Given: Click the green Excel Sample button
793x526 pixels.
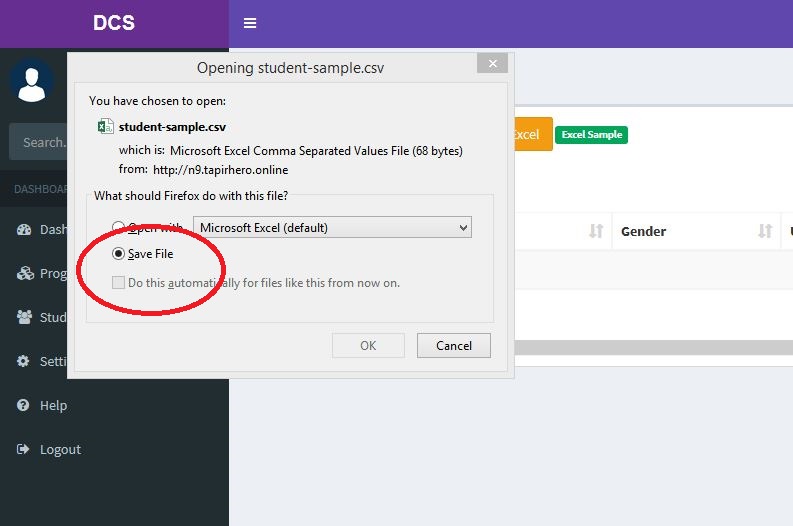Looking at the screenshot, I should 591,135.
